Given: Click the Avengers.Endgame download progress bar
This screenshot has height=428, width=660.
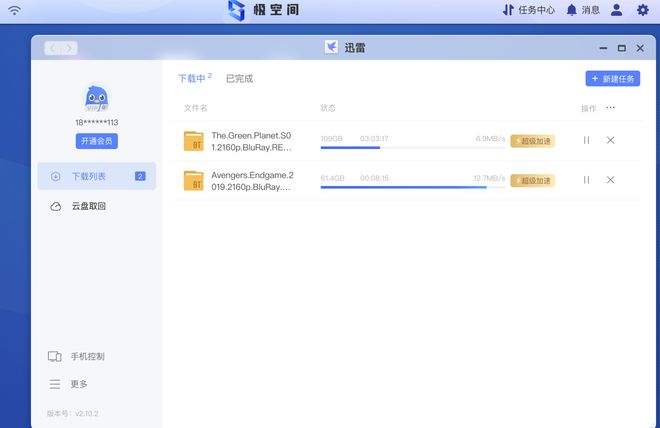Looking at the screenshot, I should 412,187.
